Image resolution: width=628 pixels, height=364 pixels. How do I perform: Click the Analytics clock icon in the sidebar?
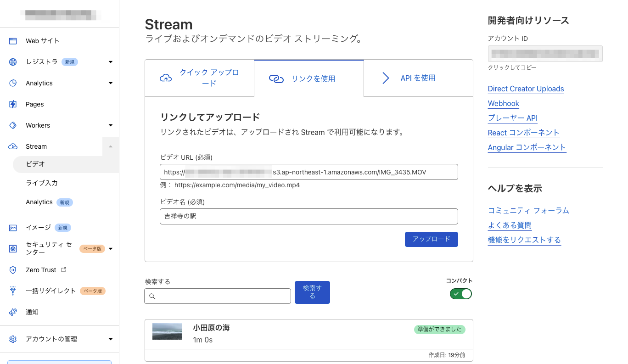point(13,83)
